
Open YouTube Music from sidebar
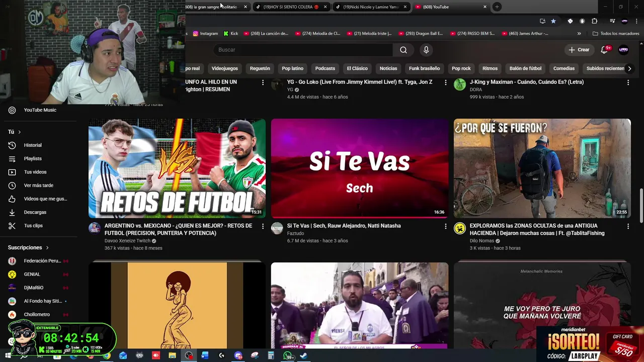[x=40, y=110]
